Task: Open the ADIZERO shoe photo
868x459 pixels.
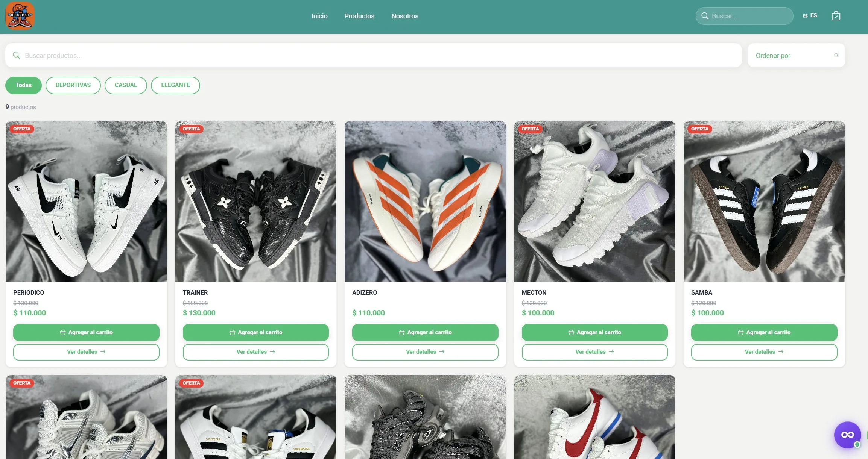Action: (x=425, y=201)
